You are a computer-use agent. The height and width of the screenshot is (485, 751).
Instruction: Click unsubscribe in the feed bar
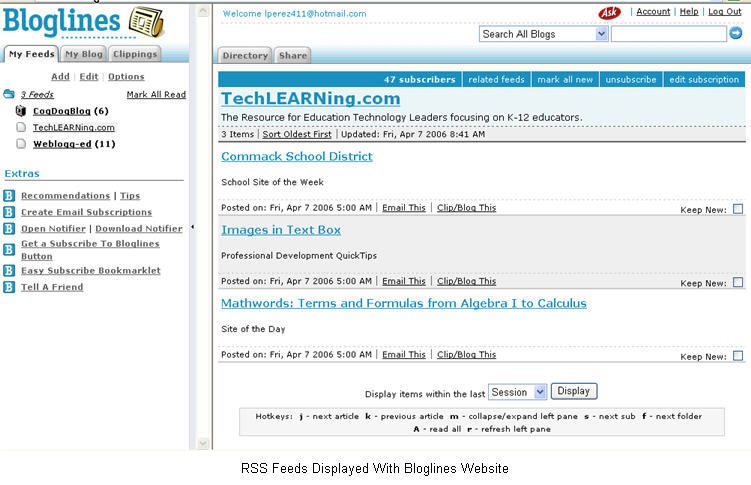coord(631,79)
